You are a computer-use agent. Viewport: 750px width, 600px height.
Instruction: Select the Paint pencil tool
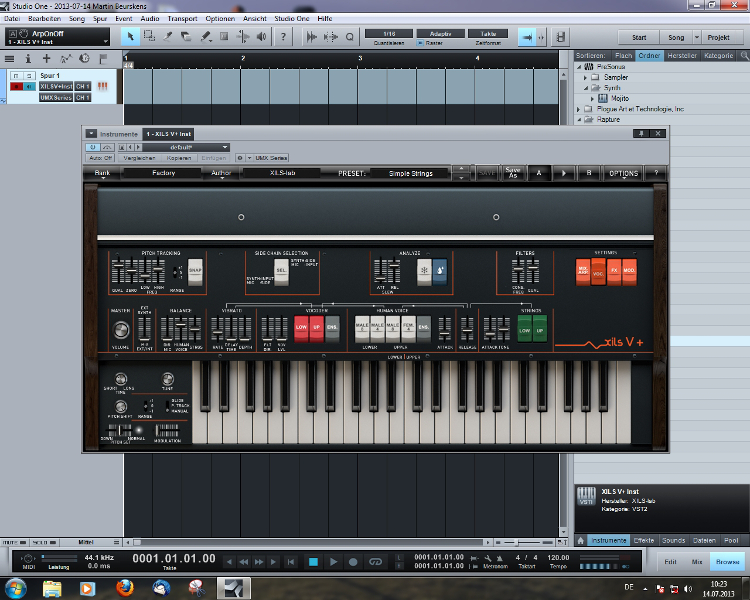coord(206,36)
